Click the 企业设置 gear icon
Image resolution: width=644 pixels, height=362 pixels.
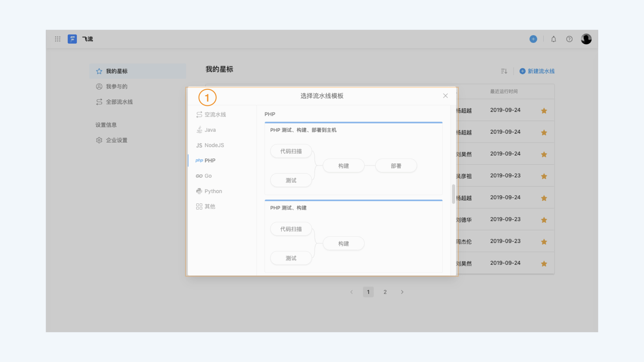99,140
